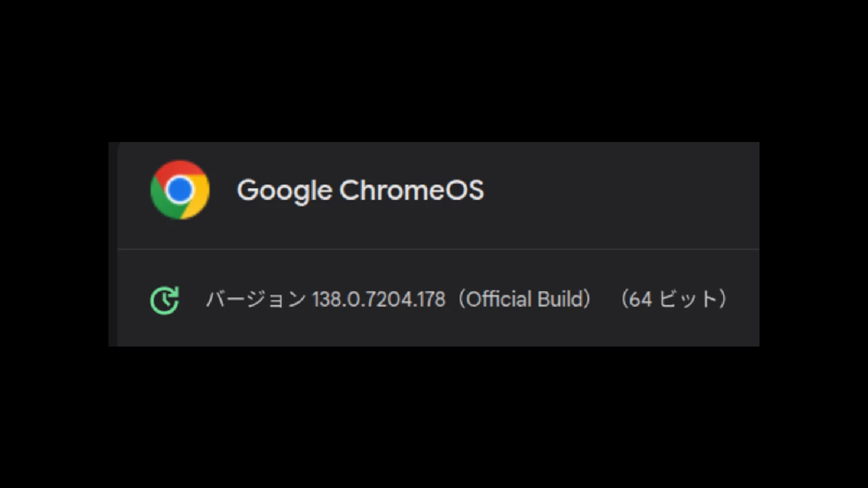Click the blue center of Chrome logo
Viewport: 868px width, 488px height.
(x=180, y=190)
